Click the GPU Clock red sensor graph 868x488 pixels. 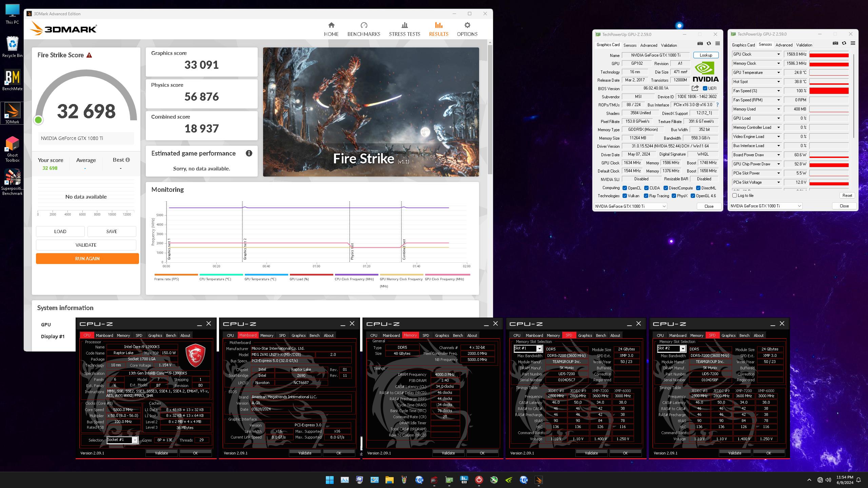[829, 54]
